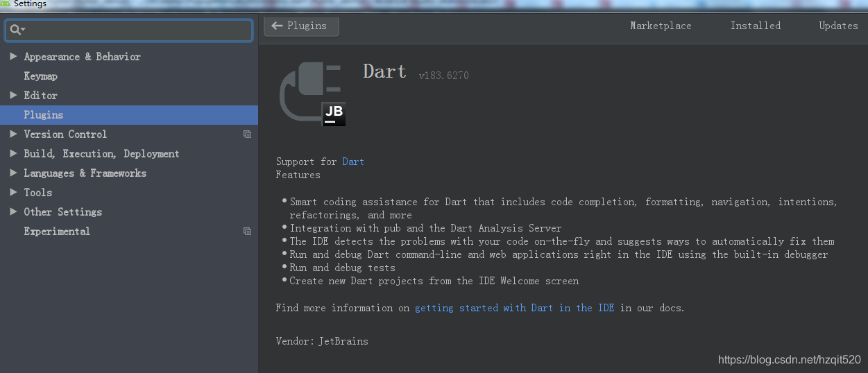Click the Dart plugin logo icon
The image size is (868, 373).
click(x=312, y=94)
